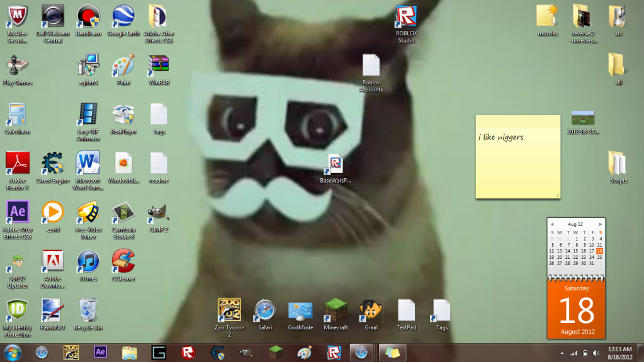Select the RealPlayer desktop icon
The height and width of the screenshot is (362, 644).
click(123, 119)
